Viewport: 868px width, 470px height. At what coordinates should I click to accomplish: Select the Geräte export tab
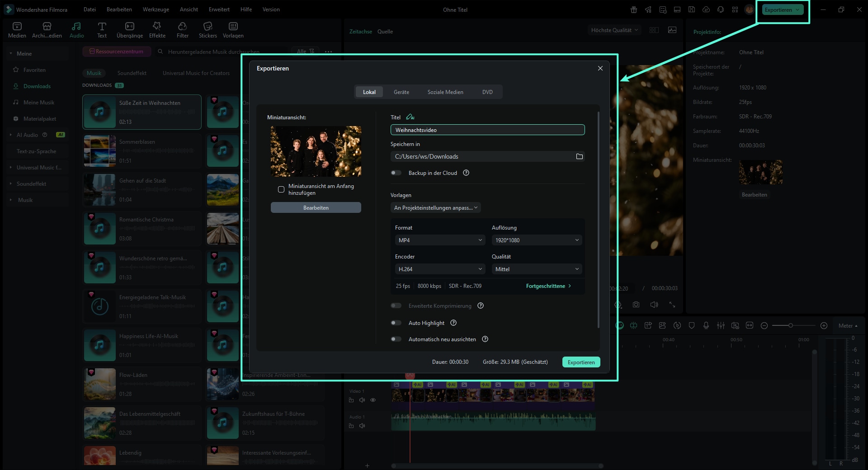point(401,92)
